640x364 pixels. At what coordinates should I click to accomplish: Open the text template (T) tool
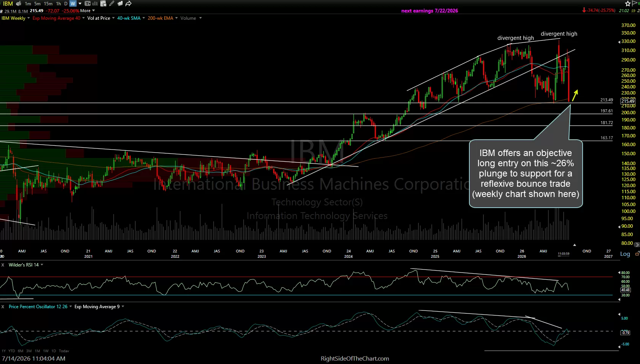pyautogui.click(x=88, y=3)
